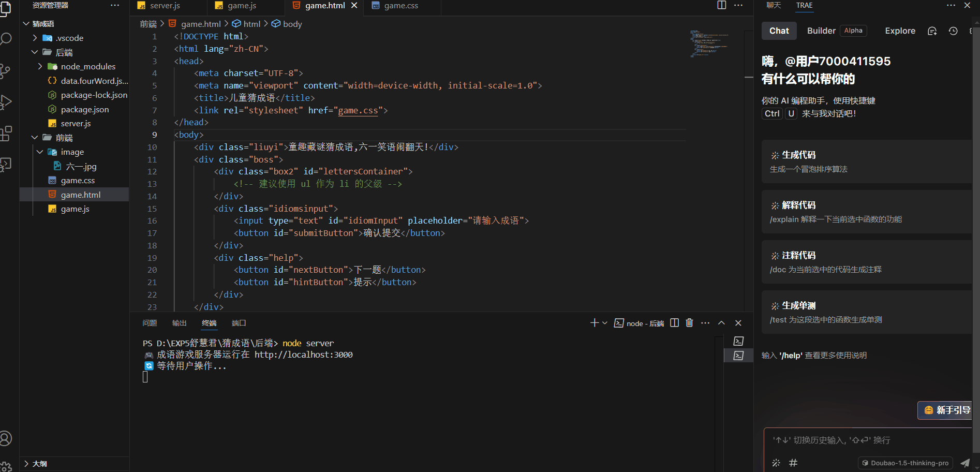The width and height of the screenshot is (980, 472).
Task: Open the 新手引导 beginner guide
Action: (x=946, y=410)
